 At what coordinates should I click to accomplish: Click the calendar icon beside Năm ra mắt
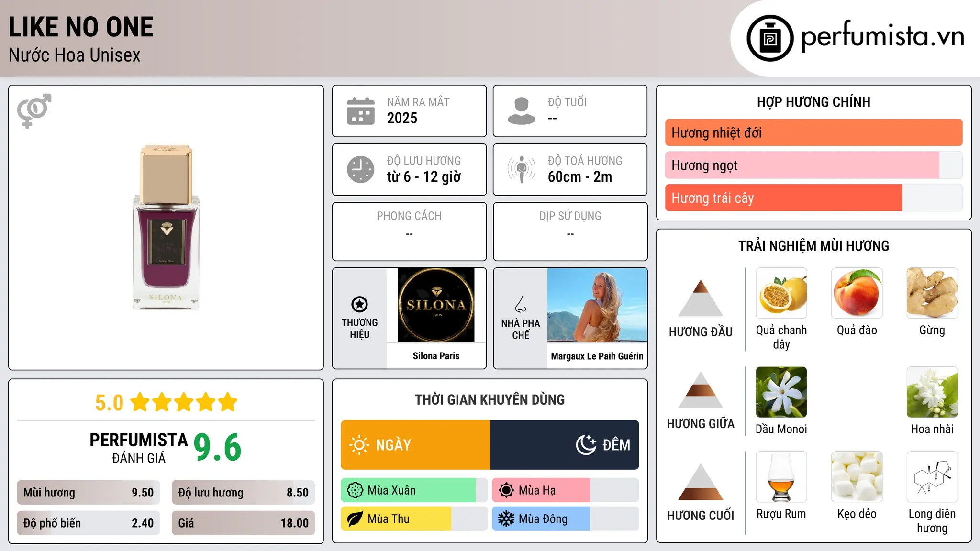[x=361, y=111]
